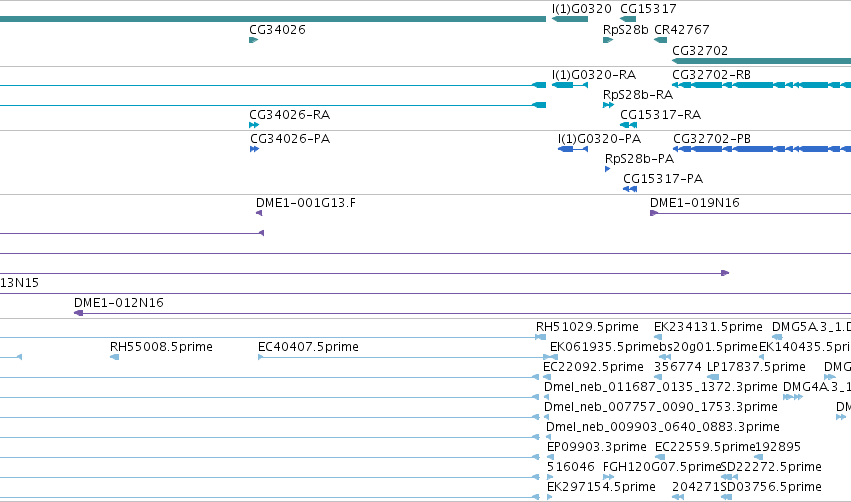851x502 pixels.
Task: Select the CR42767 gene glyph
Action: pos(661,40)
